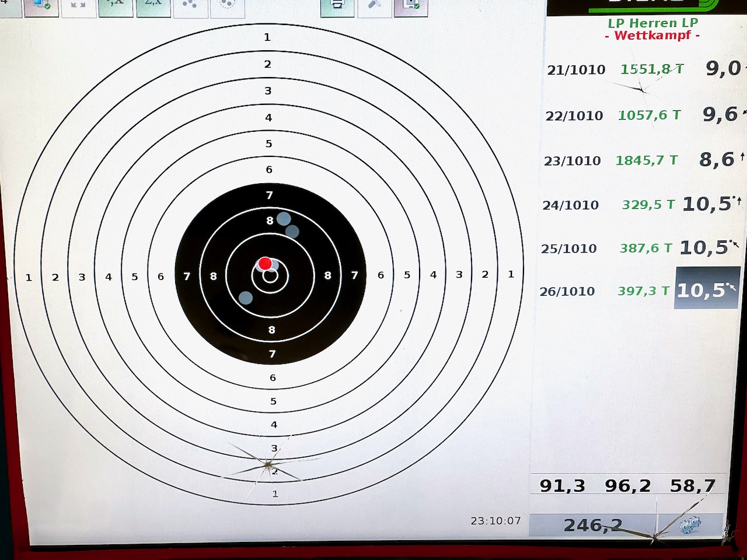Click the LP Herren LP discipline header
747x560 pixels.
[652, 23]
